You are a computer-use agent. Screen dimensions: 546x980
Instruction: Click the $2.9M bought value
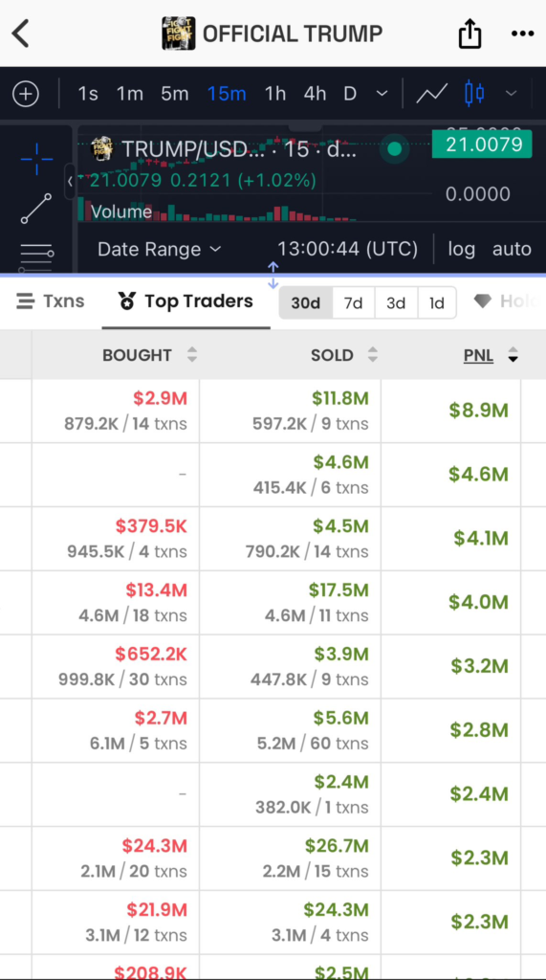pyautogui.click(x=160, y=398)
